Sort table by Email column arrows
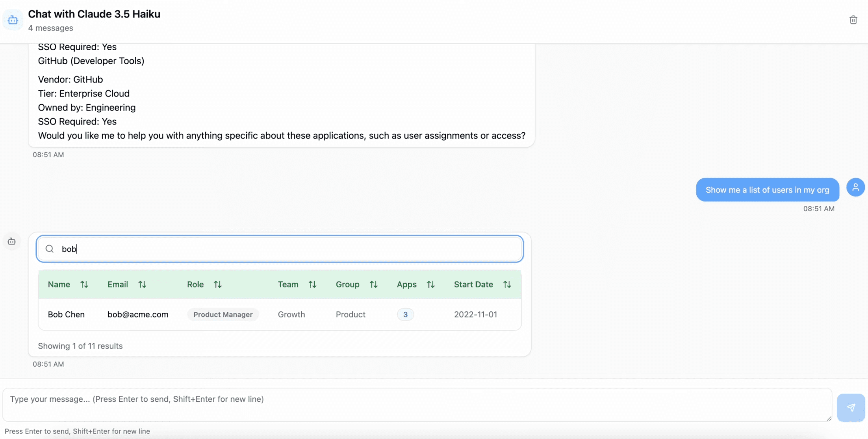 pos(142,285)
